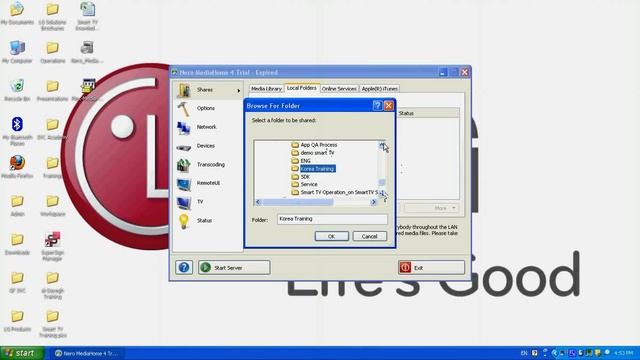The height and width of the screenshot is (360, 640).
Task: Click EN language indicator in tray
Action: [524, 353]
